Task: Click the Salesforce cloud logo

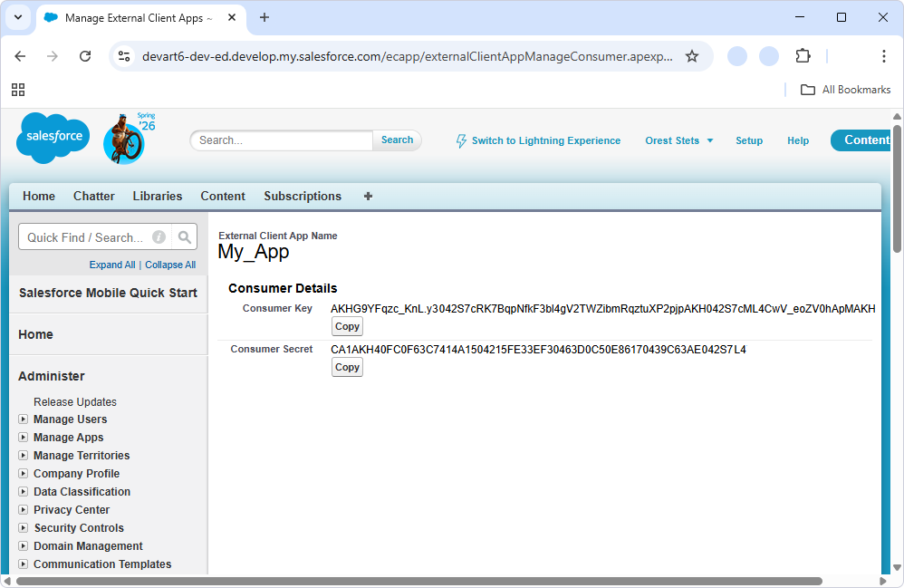Action: pos(52,136)
